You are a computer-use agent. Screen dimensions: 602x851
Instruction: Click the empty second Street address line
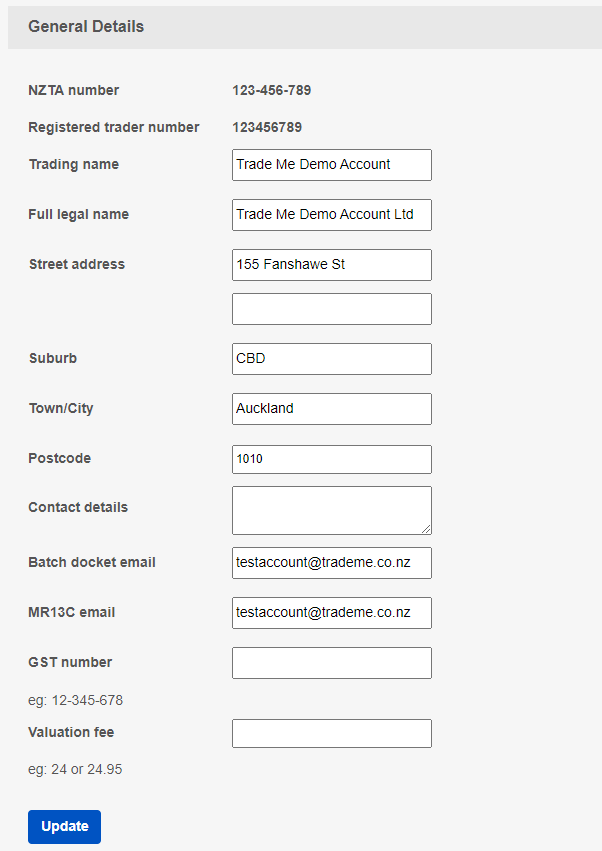coord(331,309)
